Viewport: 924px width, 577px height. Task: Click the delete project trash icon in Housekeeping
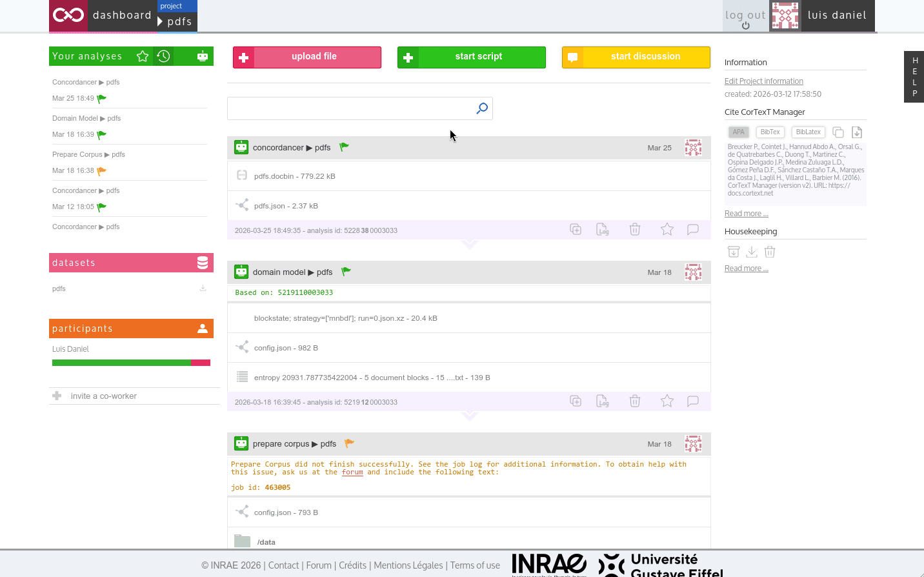point(770,252)
